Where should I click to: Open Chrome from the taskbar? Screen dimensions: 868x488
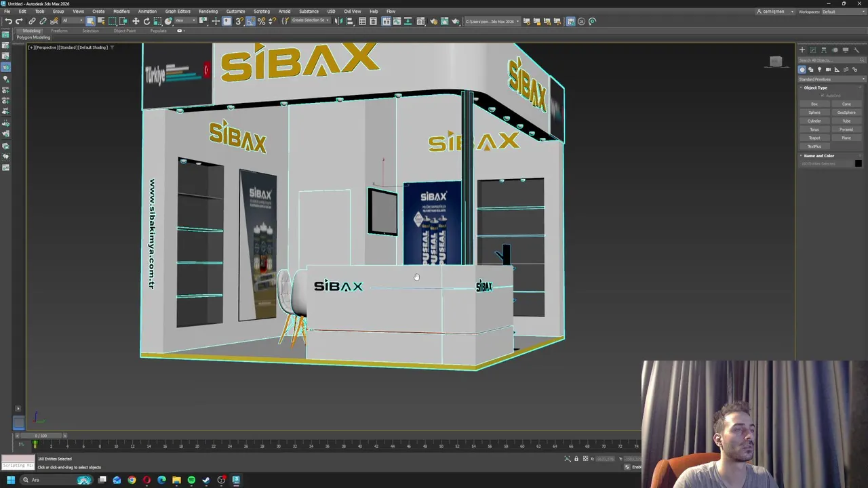(x=132, y=480)
